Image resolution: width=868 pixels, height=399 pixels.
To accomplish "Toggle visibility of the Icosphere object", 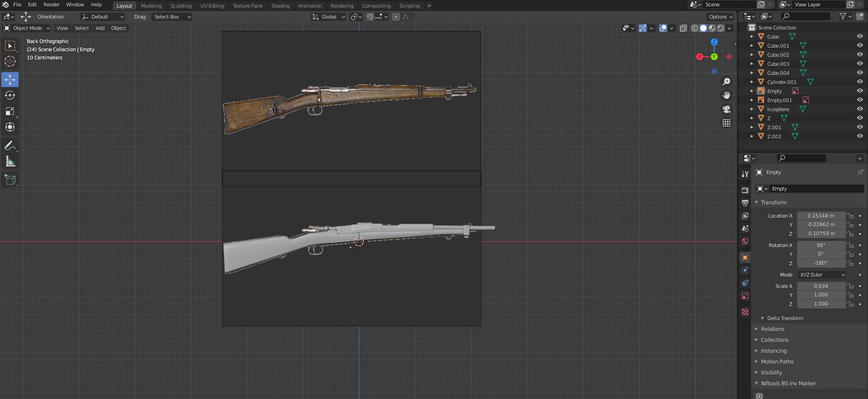I will (859, 109).
